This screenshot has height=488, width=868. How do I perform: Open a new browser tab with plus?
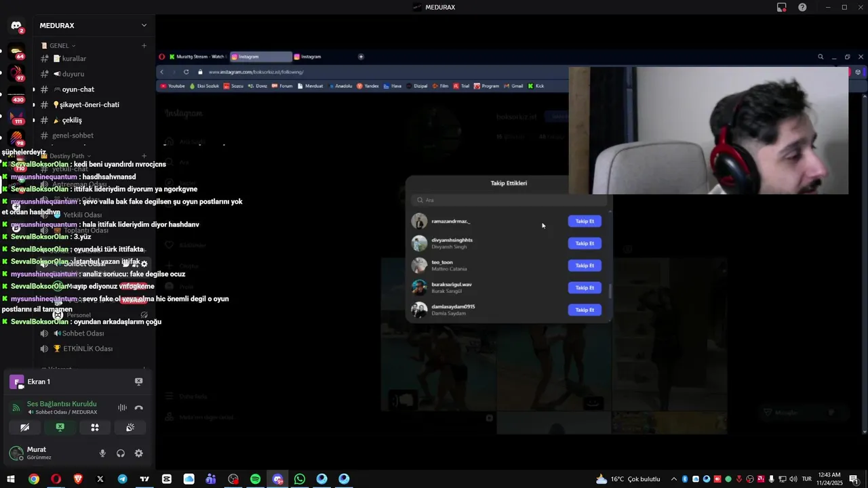[x=361, y=57]
